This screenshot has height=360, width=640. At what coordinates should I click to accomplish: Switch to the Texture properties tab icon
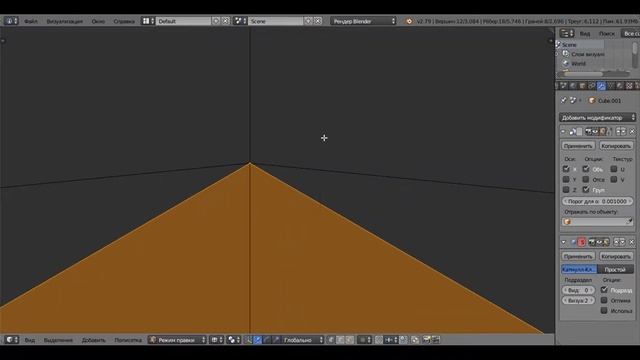coord(629,86)
